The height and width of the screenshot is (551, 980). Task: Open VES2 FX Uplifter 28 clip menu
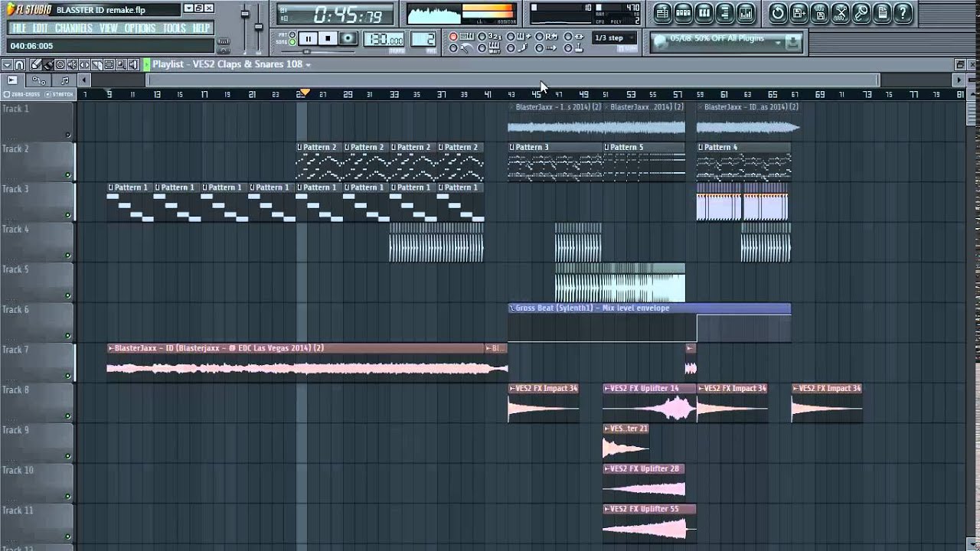pos(607,468)
